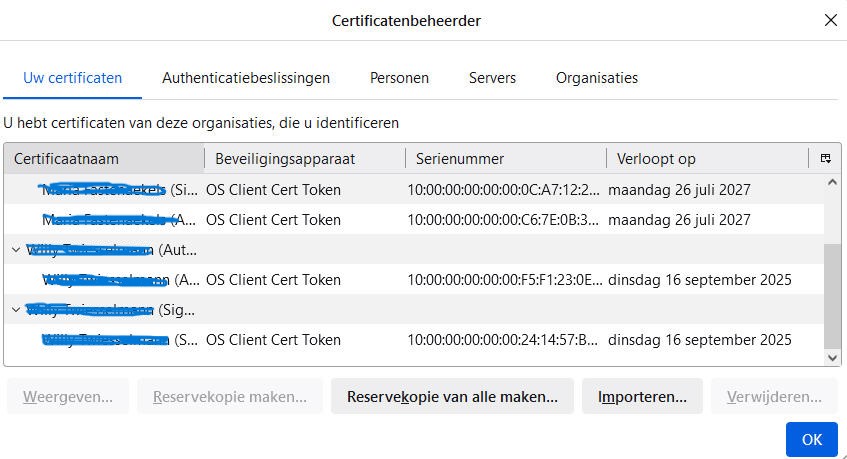Collapse the group ending in (Aut...

16,250
